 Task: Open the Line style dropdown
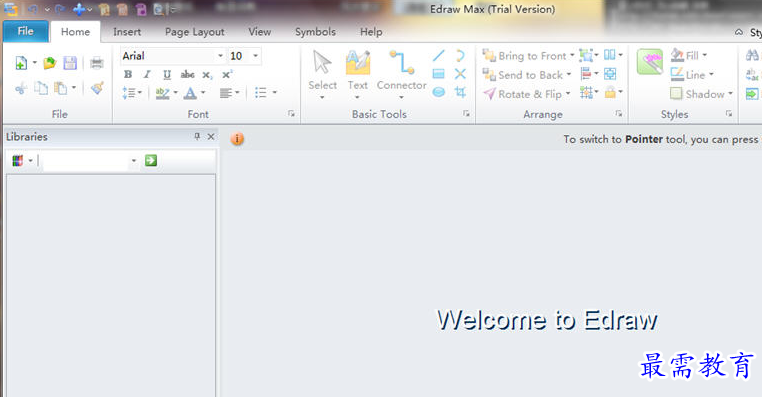692,74
